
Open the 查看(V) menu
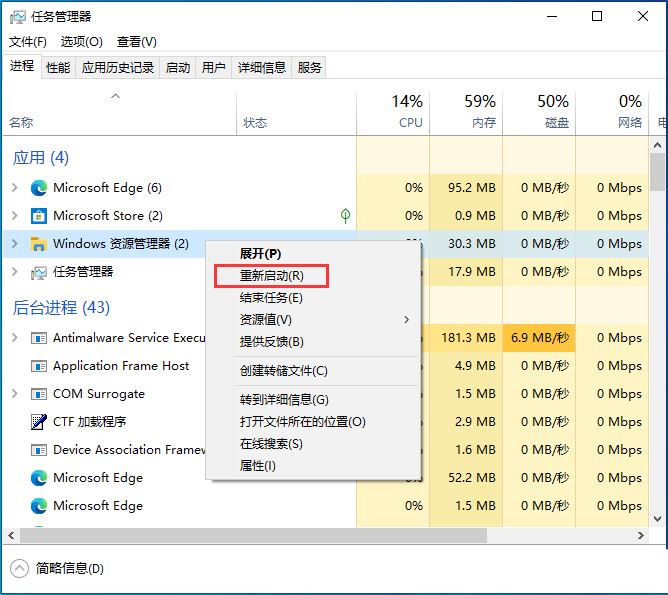click(x=137, y=42)
